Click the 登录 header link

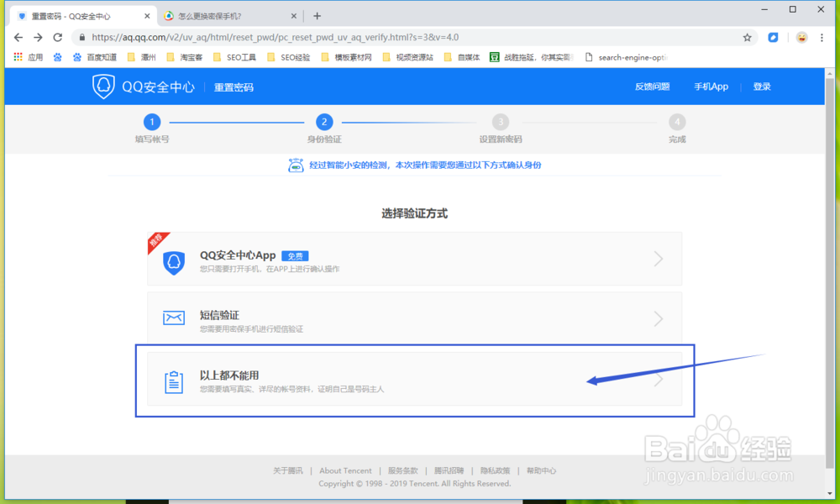coord(762,87)
